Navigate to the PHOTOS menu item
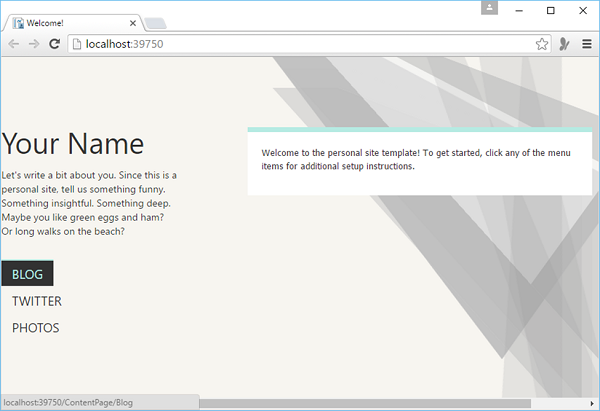This screenshot has width=600, height=411. click(36, 328)
